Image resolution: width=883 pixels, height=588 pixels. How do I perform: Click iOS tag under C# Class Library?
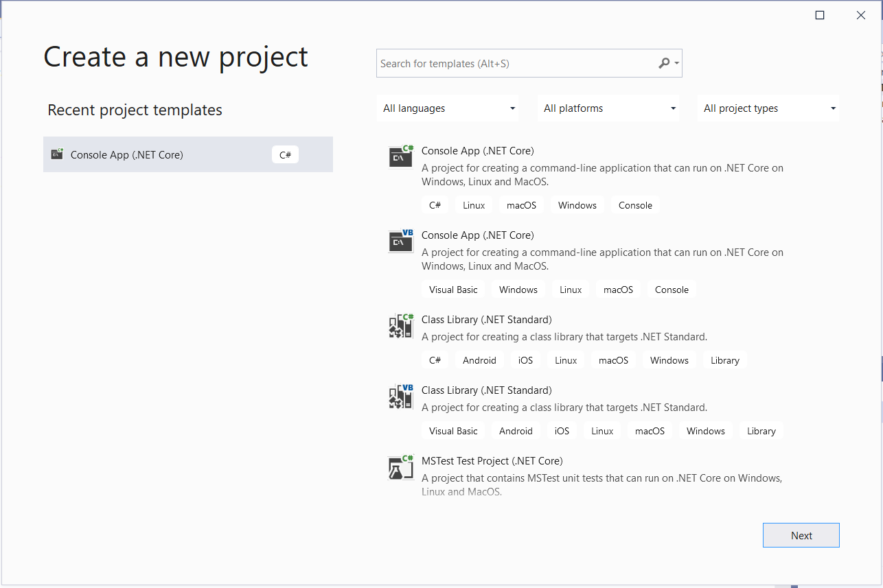click(525, 360)
